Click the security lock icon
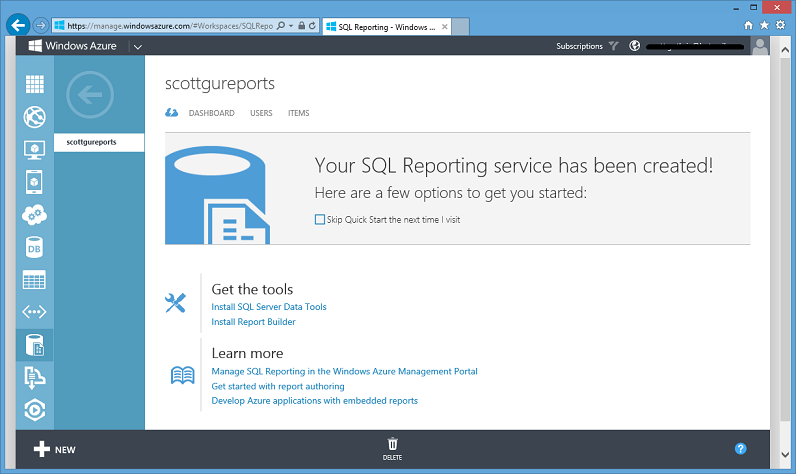The height and width of the screenshot is (474, 796). pyautogui.click(x=302, y=25)
